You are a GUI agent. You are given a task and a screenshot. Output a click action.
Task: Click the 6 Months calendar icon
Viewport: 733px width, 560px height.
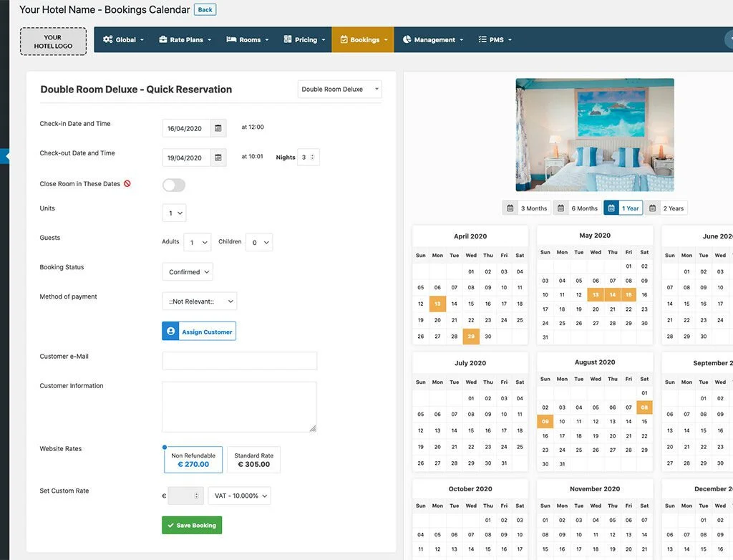click(560, 208)
